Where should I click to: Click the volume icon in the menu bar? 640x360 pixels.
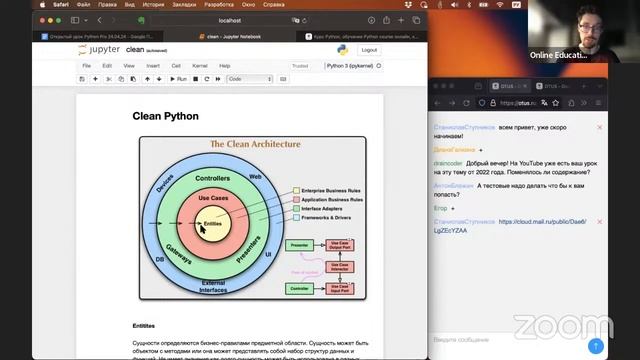pyautogui.click(x=454, y=5)
